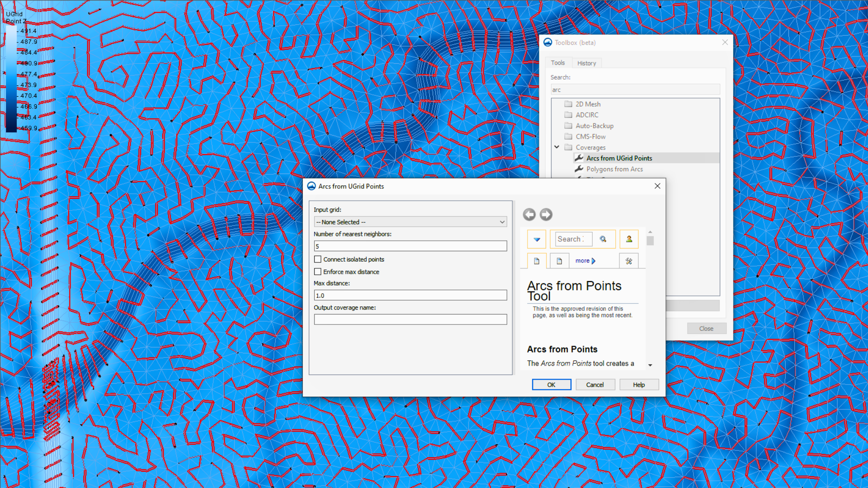The image size is (868, 488).
Task: Select the 2D Mesh folder in Toolbox
Action: pos(588,104)
